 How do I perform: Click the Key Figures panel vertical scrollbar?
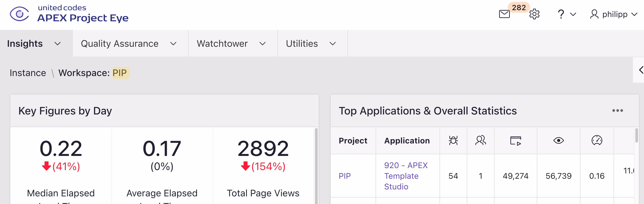click(x=316, y=165)
